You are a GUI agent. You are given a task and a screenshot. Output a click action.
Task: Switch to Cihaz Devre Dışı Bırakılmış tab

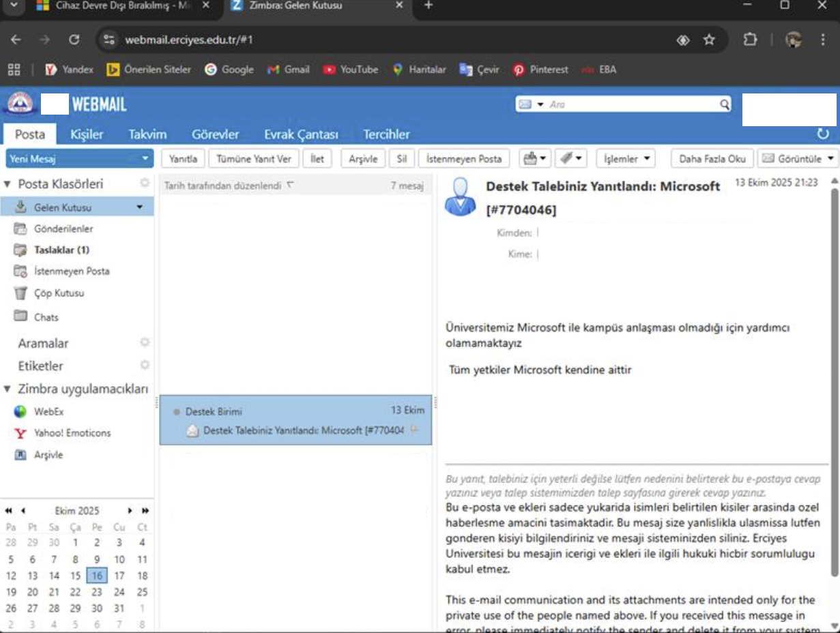coord(123,5)
